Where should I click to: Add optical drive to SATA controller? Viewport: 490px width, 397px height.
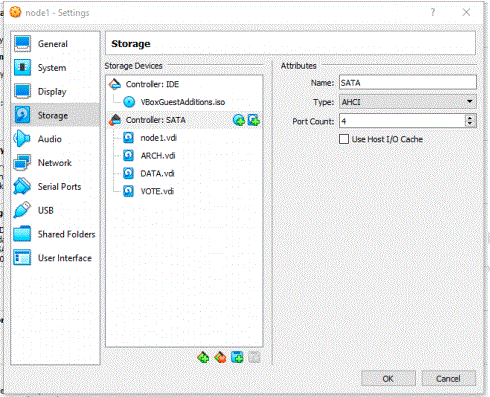pos(239,120)
